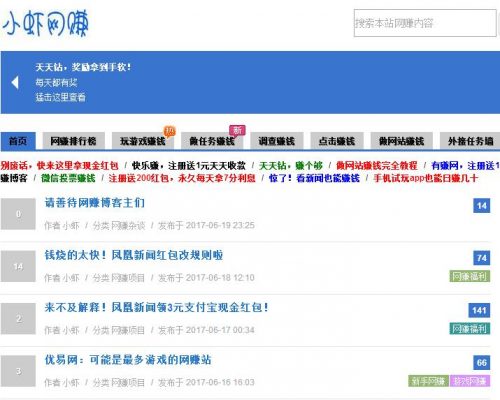
Task: Click the blue view count 141 badge
Action: tap(479, 310)
